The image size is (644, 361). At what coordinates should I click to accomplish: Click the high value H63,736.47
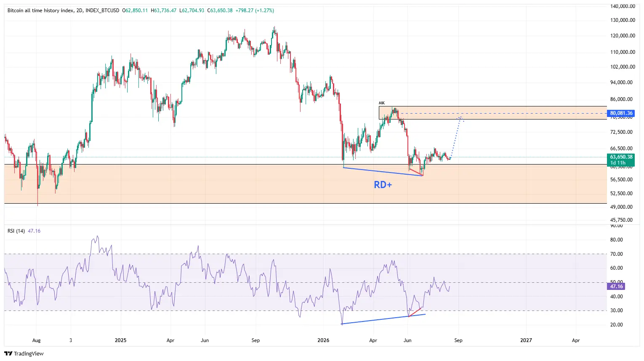(x=164, y=11)
